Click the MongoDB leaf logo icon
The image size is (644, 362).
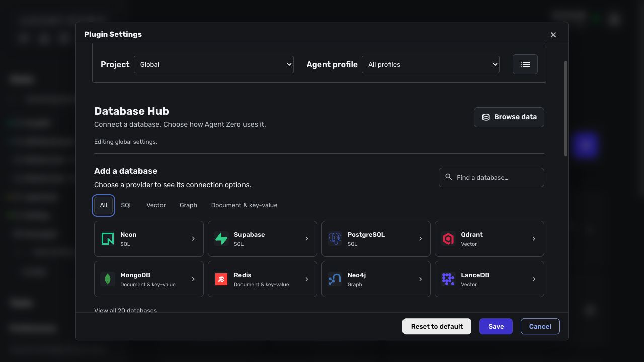[x=108, y=279]
